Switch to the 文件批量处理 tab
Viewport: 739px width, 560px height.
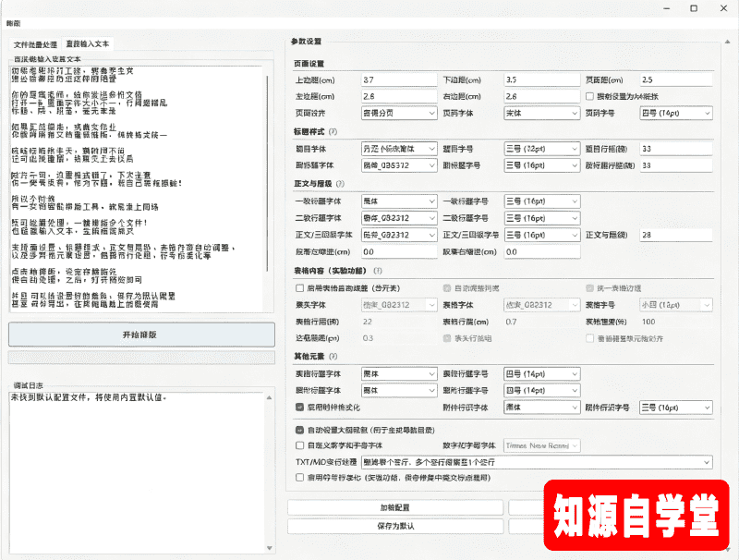click(x=35, y=44)
